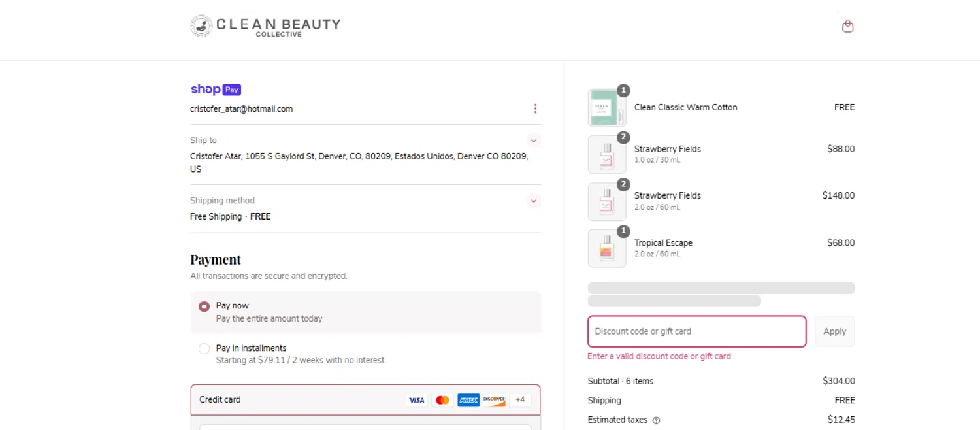Show the +4 additional card types

coord(520,400)
